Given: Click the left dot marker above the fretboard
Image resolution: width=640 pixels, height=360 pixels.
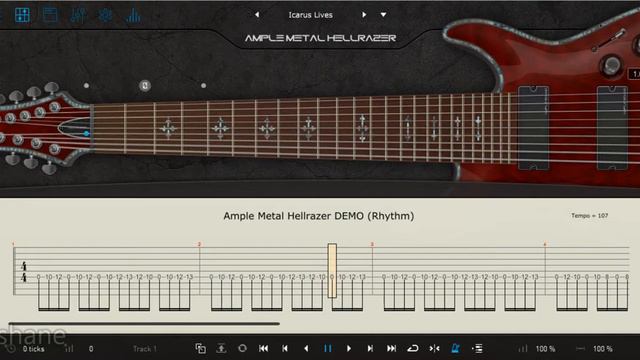Looking at the screenshot, I should click(x=86, y=86).
